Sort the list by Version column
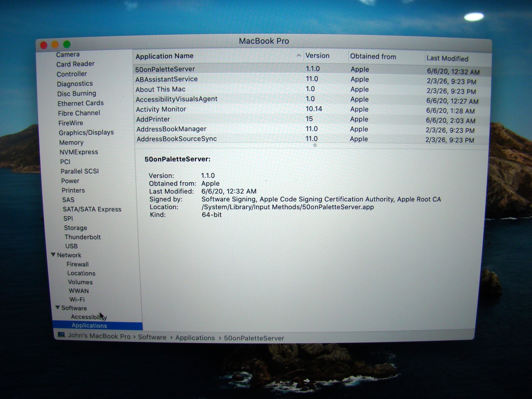 pos(317,56)
